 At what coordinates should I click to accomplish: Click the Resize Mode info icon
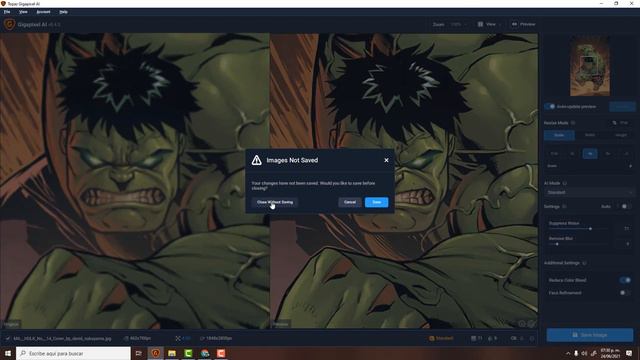[x=573, y=123]
